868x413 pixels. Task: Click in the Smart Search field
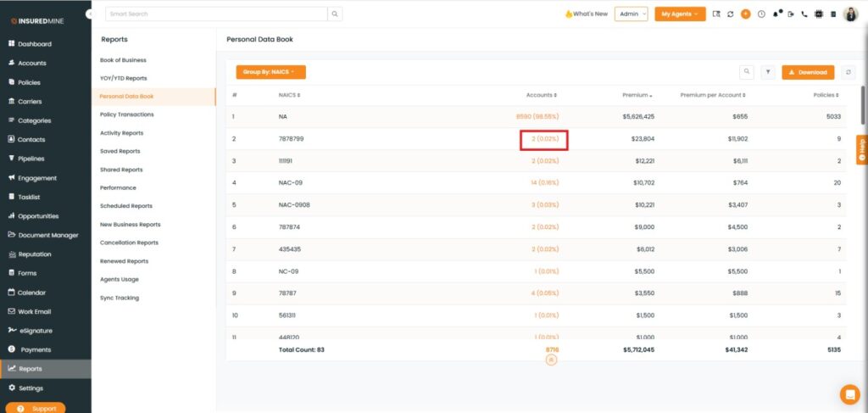[x=216, y=14]
